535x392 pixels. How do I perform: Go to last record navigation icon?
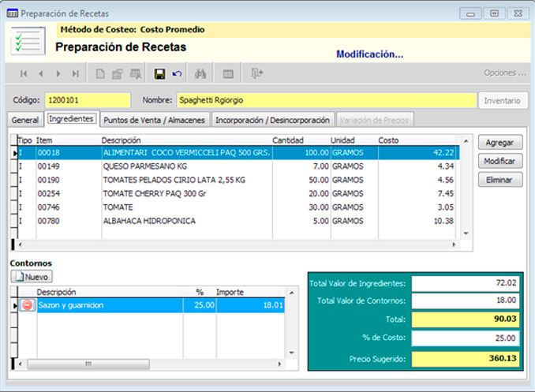[76, 73]
